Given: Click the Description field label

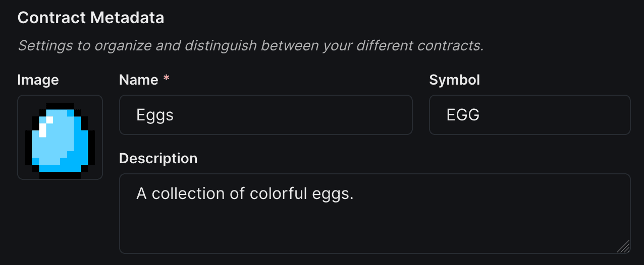Looking at the screenshot, I should (158, 158).
